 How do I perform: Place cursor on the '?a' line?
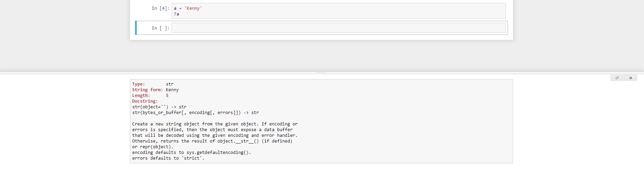coord(177,14)
